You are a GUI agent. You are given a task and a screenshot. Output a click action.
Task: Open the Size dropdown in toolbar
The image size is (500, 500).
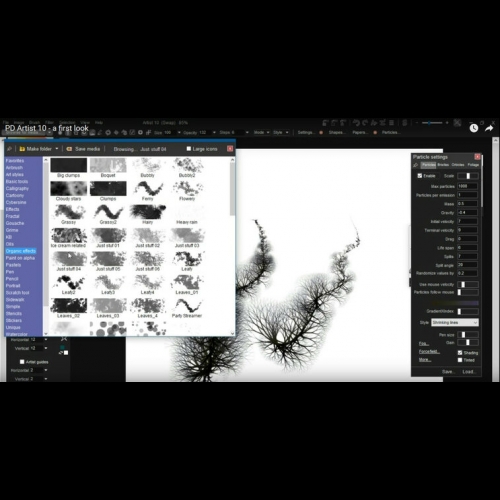click(179, 132)
